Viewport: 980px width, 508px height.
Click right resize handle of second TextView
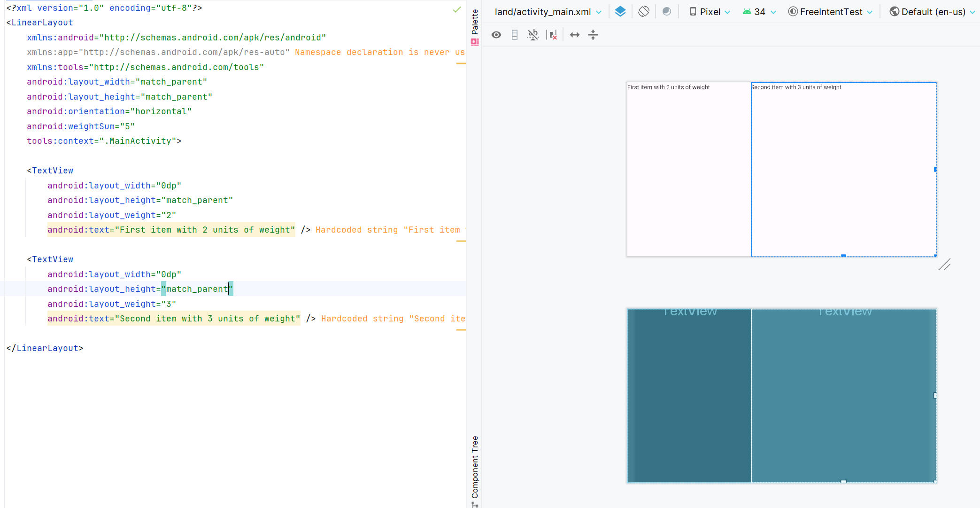click(x=935, y=169)
